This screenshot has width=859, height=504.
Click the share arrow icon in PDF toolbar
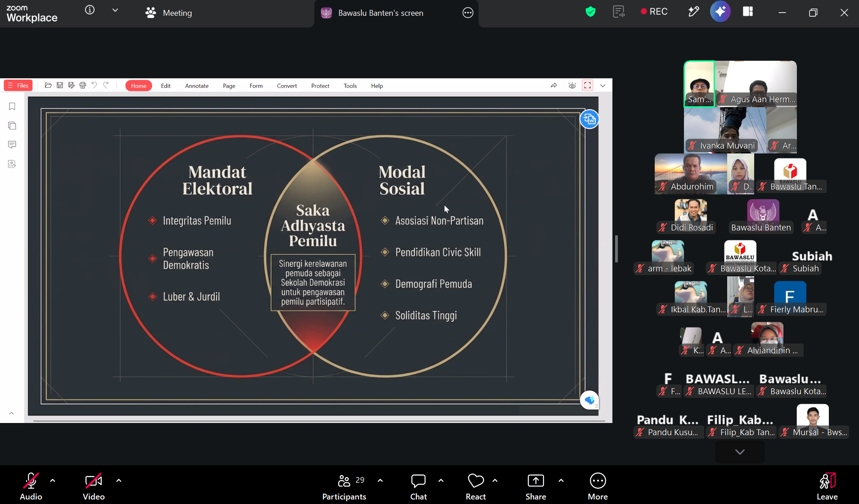[554, 85]
